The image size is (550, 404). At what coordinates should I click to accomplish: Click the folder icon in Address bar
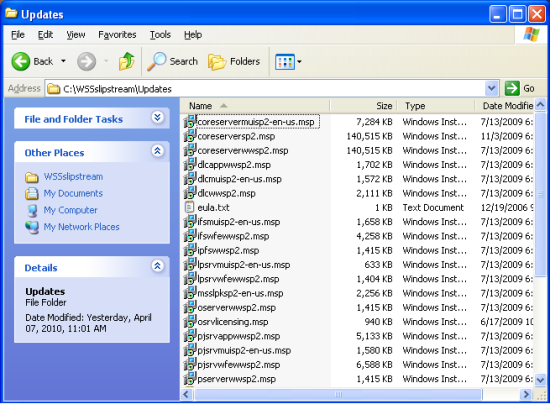[53, 89]
